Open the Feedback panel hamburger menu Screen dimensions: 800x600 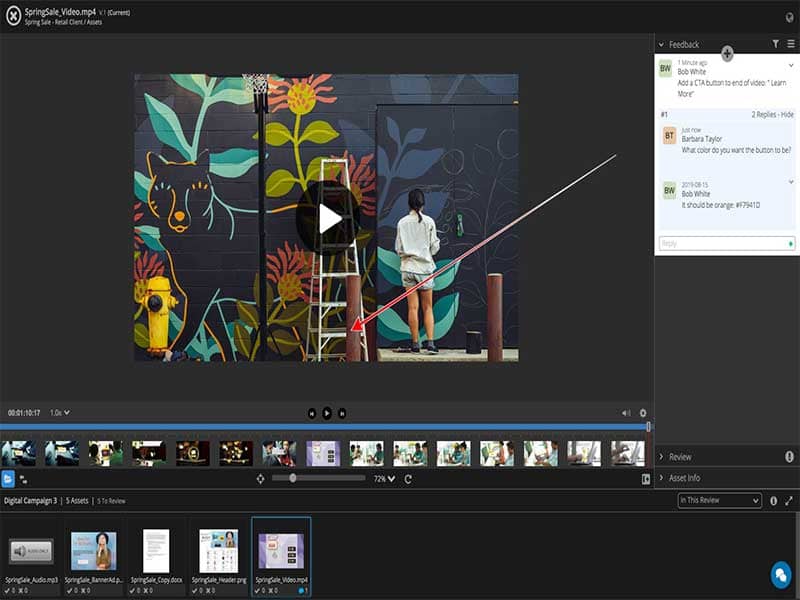click(x=790, y=44)
